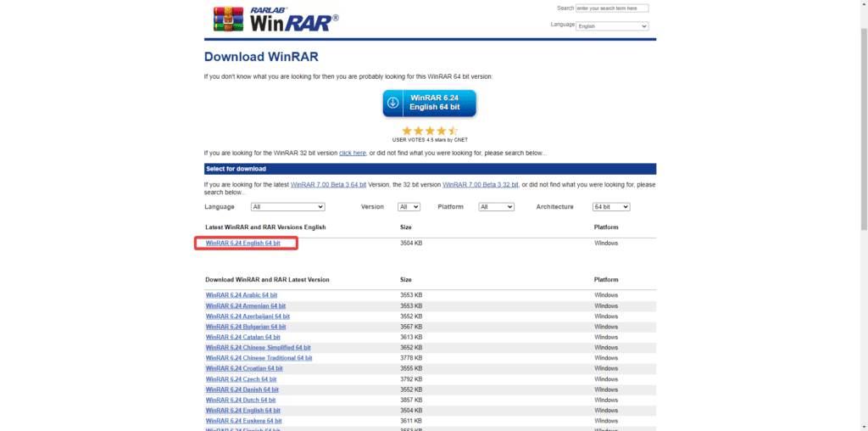Open the Platform filter dropdown
The width and height of the screenshot is (868, 431).
tap(496, 207)
